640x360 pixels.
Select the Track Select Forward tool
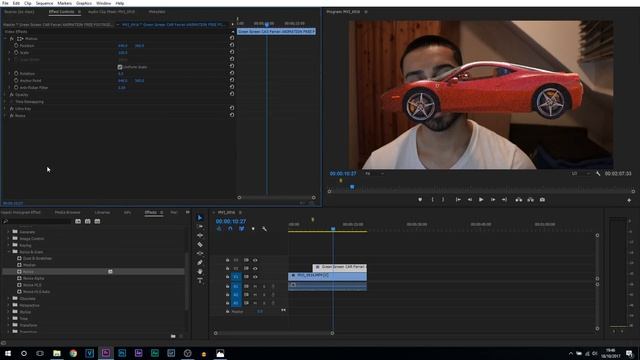200,227
